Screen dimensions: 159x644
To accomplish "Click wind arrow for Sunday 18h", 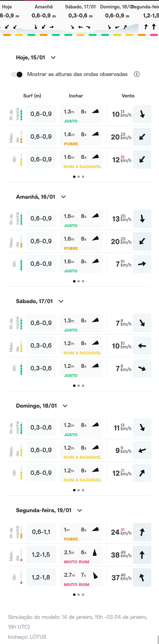I will [142, 473].
